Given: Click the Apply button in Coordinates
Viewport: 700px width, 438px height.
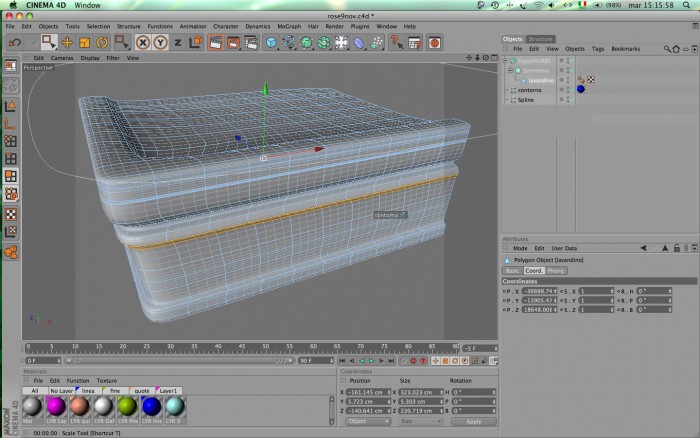Looking at the screenshot, I should click(474, 421).
